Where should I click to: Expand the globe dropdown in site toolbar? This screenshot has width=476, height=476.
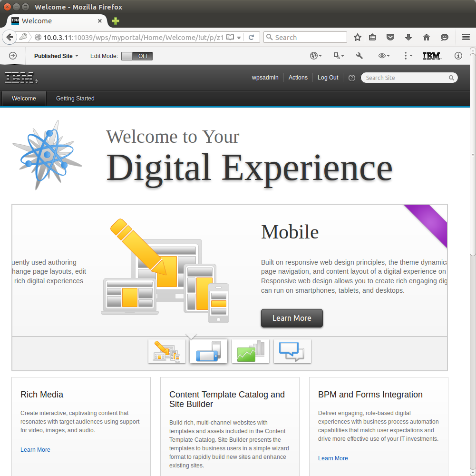point(316,56)
